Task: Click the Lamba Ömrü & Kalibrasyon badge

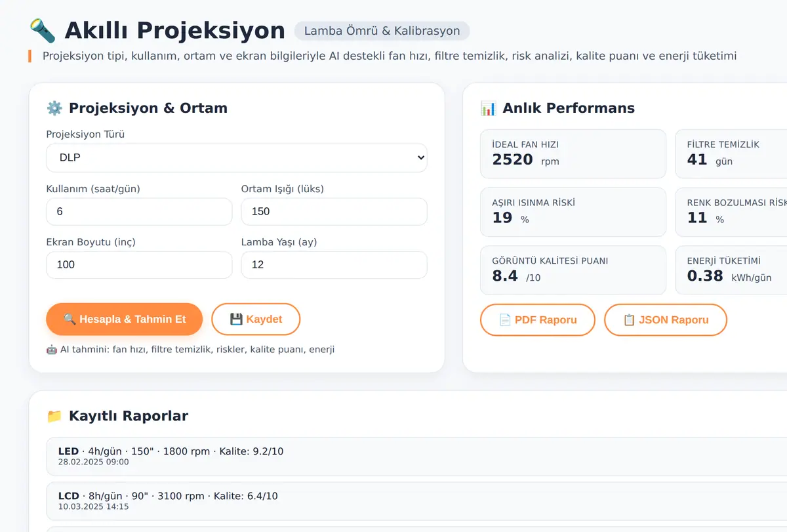Action: pyautogui.click(x=382, y=31)
